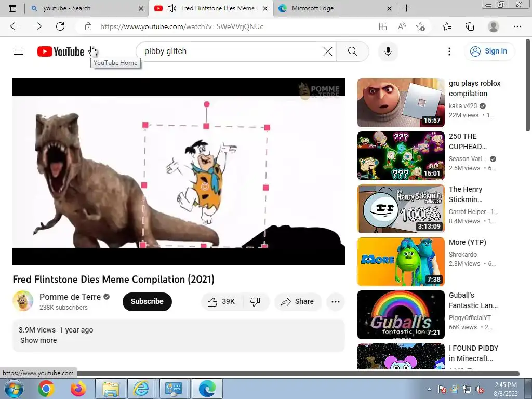Open Pomme de Terre channel avatar
The width and height of the screenshot is (532, 399).
(23, 301)
